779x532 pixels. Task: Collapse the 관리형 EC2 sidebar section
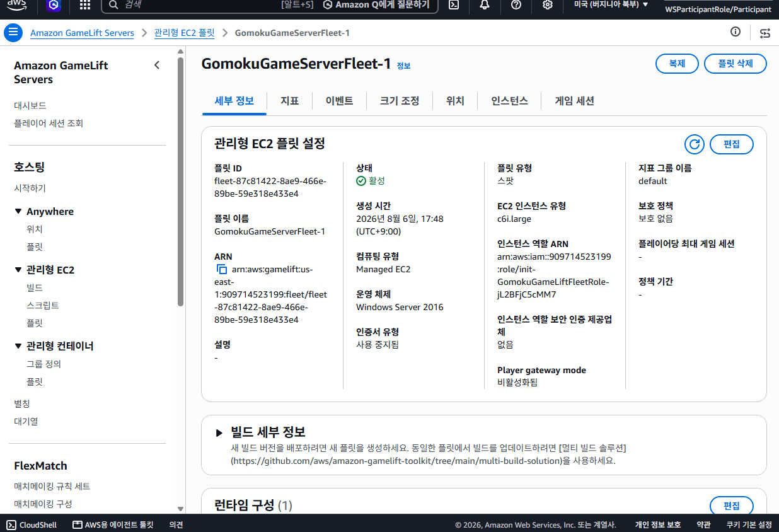point(18,270)
